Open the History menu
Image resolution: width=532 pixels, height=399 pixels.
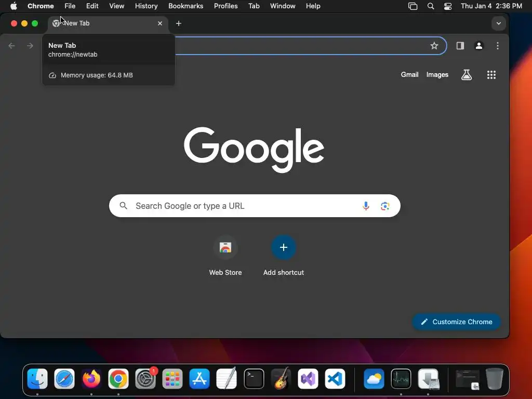(x=146, y=6)
